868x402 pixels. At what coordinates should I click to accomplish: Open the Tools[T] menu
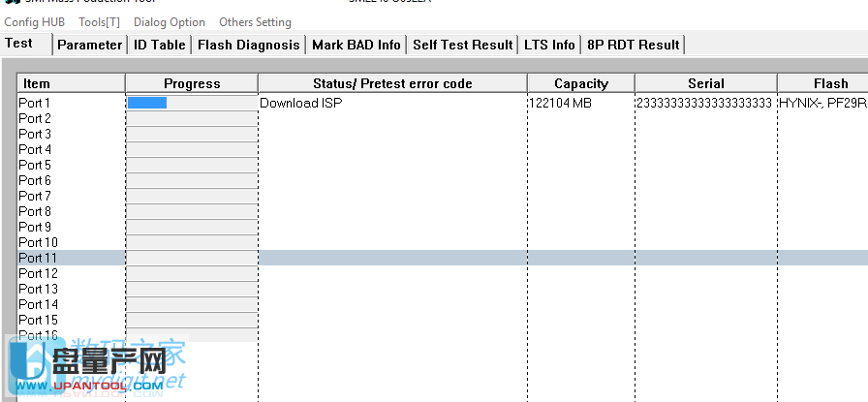pyautogui.click(x=99, y=22)
